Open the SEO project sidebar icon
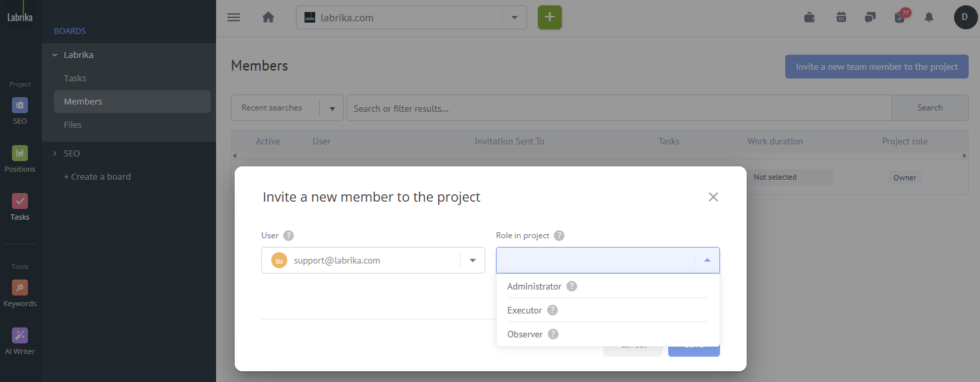980x382 pixels. coord(20,106)
